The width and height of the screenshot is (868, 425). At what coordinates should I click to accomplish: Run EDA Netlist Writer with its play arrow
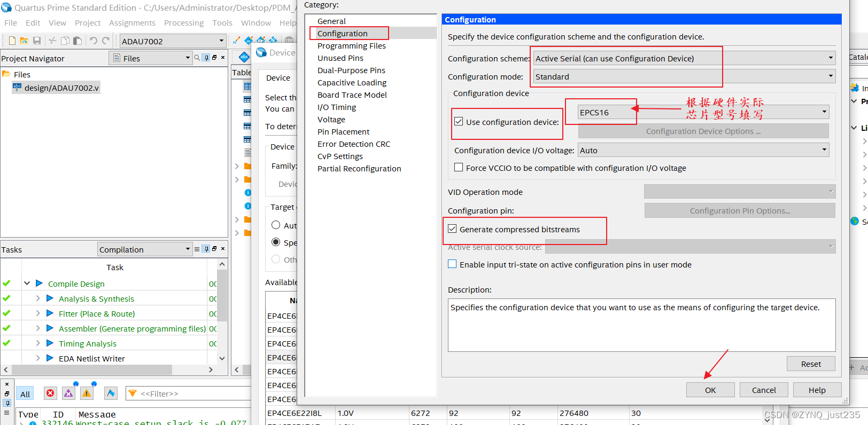50,358
